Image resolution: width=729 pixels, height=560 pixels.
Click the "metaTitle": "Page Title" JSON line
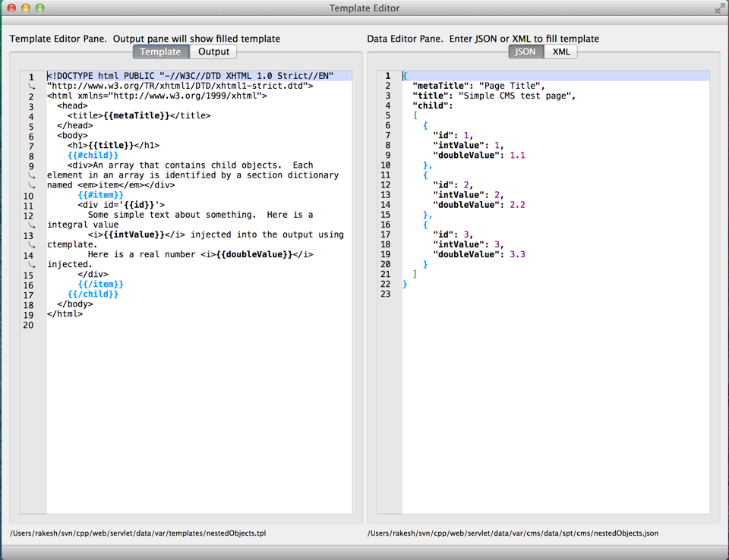(x=478, y=86)
